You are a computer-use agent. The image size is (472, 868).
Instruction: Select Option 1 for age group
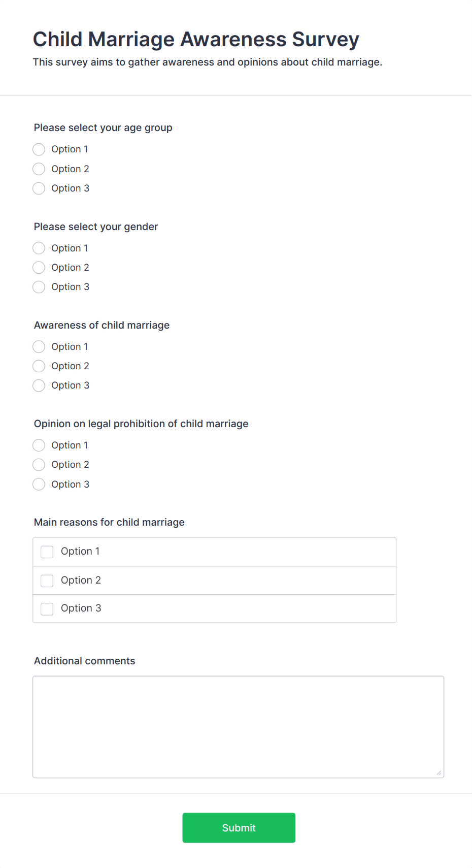click(x=39, y=149)
